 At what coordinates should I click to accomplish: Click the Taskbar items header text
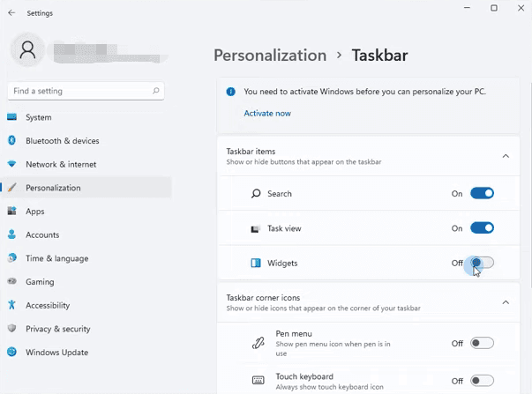pos(251,152)
